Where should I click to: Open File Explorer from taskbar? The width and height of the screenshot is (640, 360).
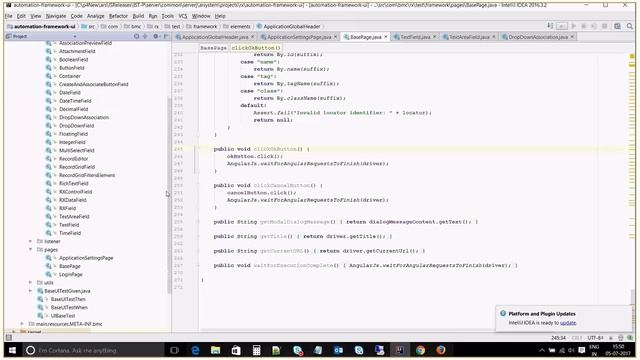point(216,350)
